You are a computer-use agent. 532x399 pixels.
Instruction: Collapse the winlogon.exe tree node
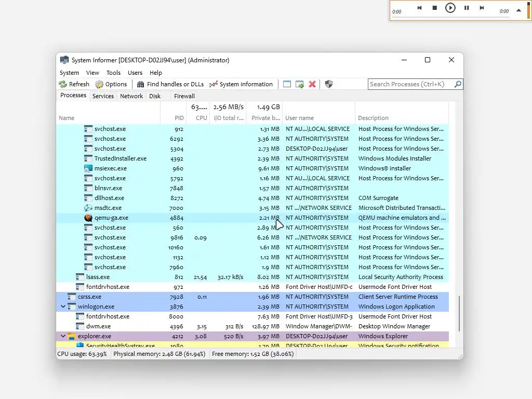pos(63,307)
